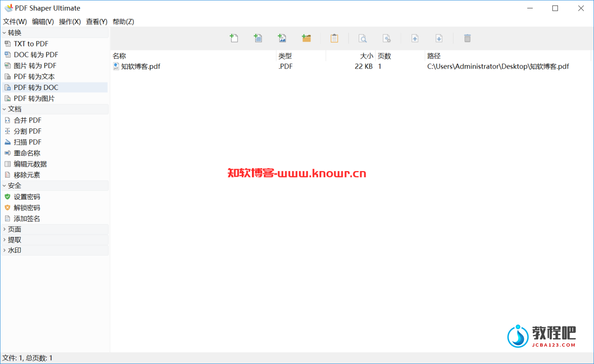Click the move file up icon
This screenshot has width=594, height=364.
(x=415, y=38)
